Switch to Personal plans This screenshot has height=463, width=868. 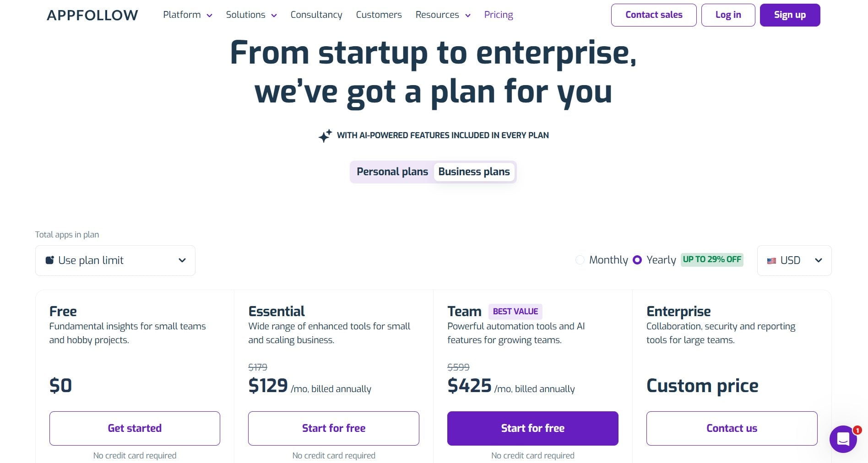pyautogui.click(x=392, y=172)
